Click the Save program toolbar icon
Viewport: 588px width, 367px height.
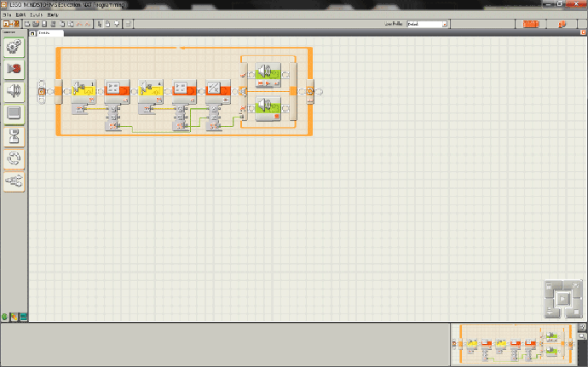(x=44, y=24)
